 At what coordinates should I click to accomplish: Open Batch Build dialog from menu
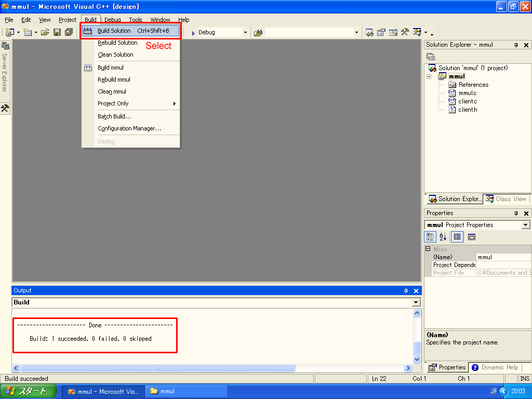130,116
